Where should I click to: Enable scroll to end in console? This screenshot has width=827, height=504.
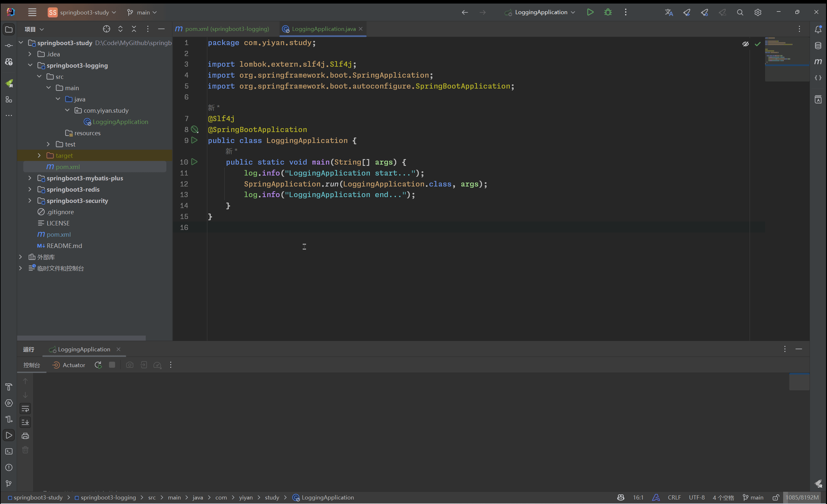(25, 422)
